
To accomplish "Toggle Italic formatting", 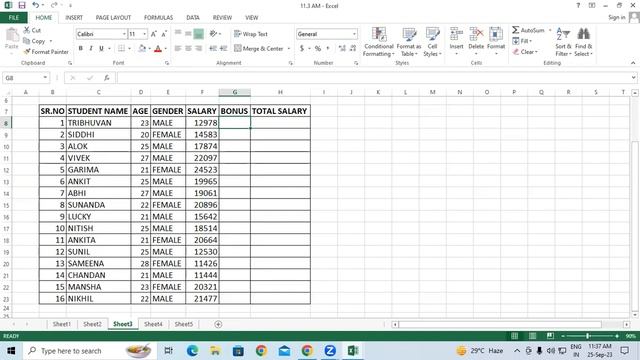I will [91, 48].
